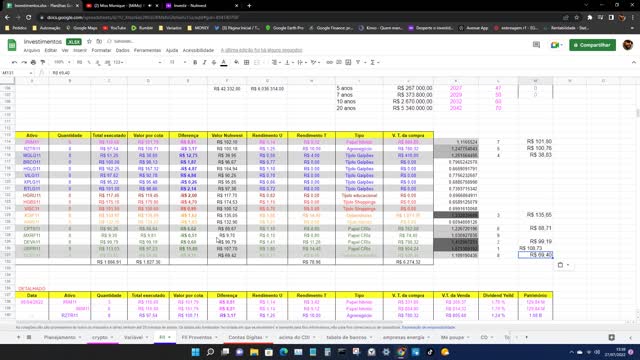Switch to the crypto sheet tab

click(102, 337)
